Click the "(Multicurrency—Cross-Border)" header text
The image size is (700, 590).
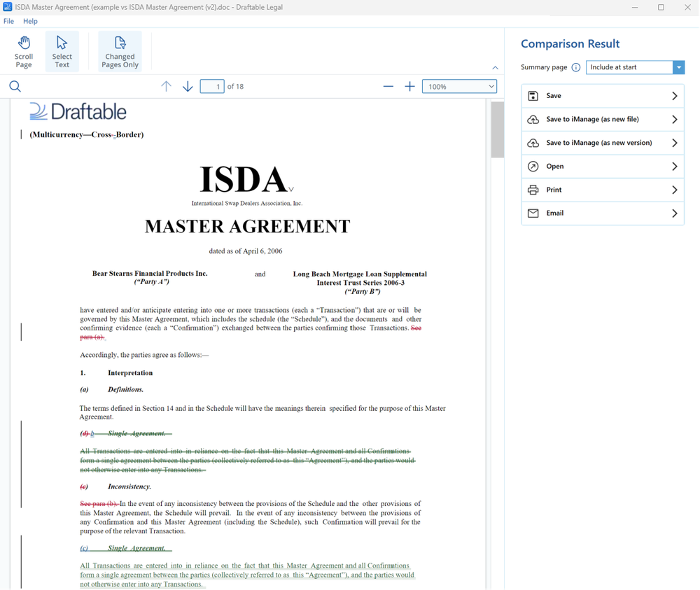click(87, 135)
